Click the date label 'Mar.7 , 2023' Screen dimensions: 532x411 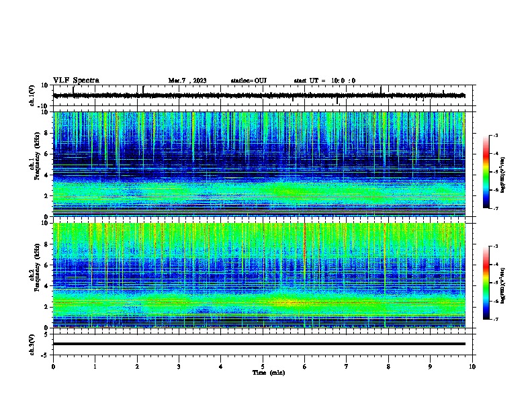187,81
